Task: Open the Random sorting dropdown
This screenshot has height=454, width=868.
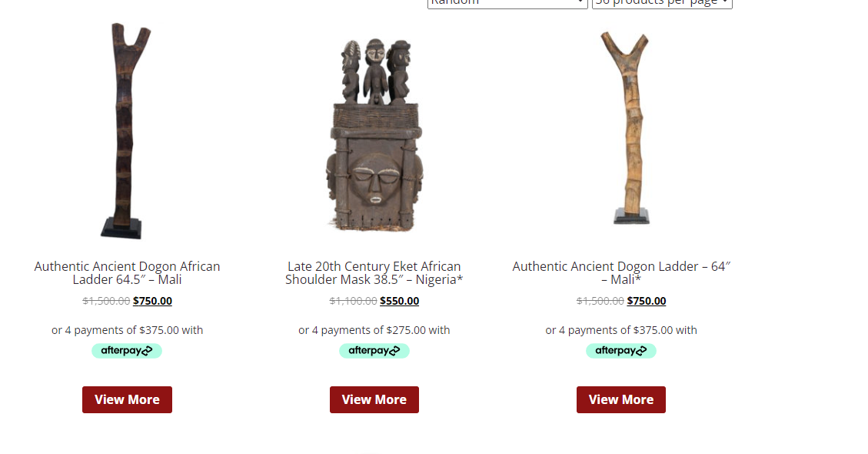Action: [x=507, y=3]
